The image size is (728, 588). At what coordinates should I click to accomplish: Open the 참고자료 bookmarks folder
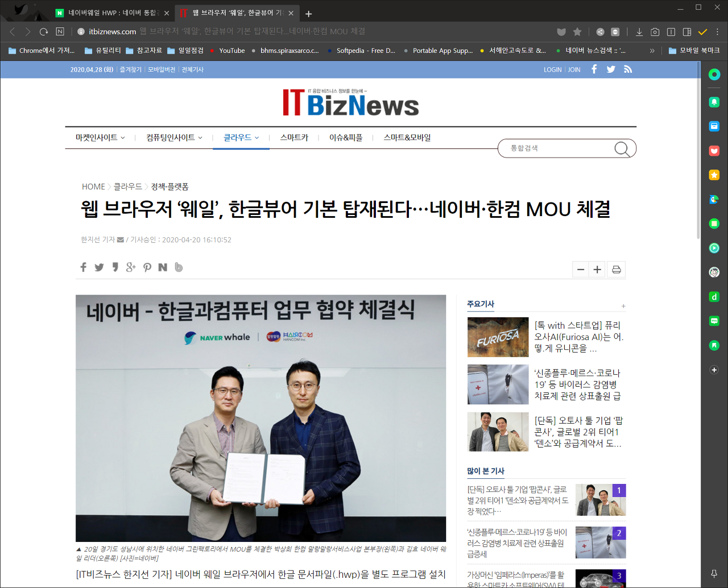[x=144, y=51]
